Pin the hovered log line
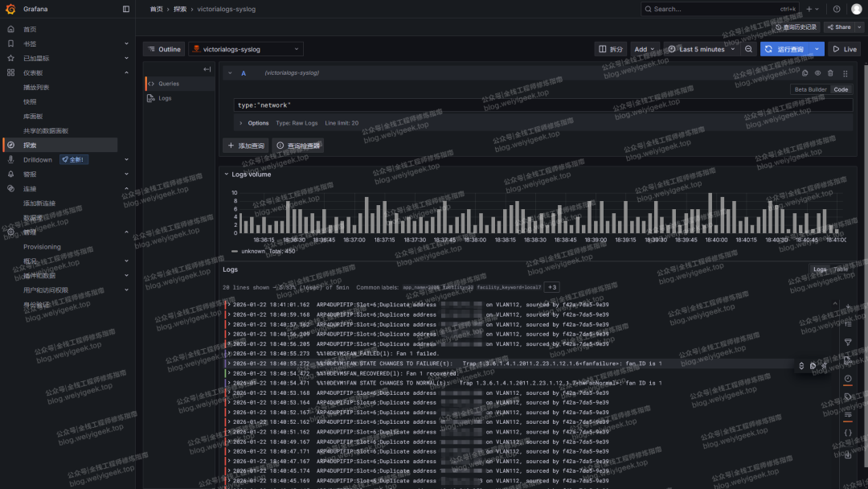The image size is (868, 489). 825,365
